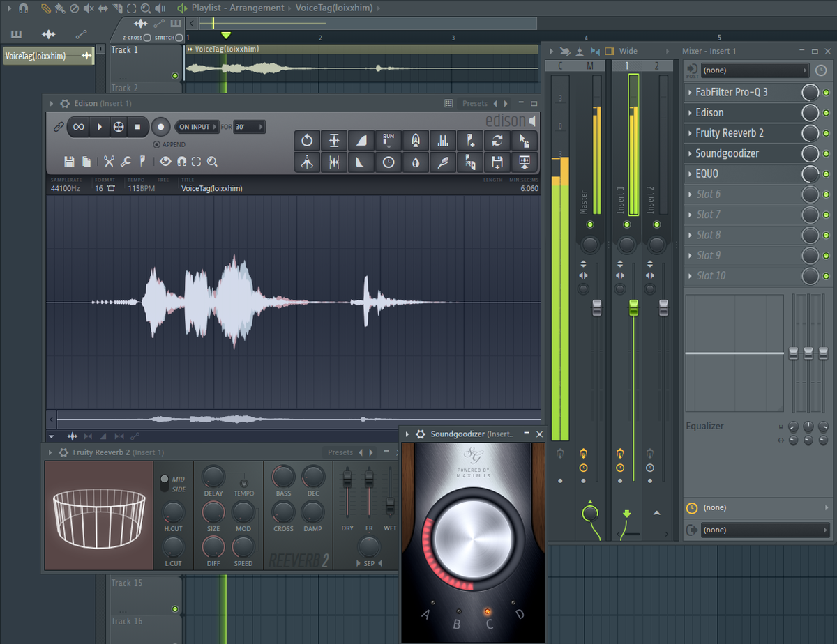Open Edison's eye View menu

[165, 162]
